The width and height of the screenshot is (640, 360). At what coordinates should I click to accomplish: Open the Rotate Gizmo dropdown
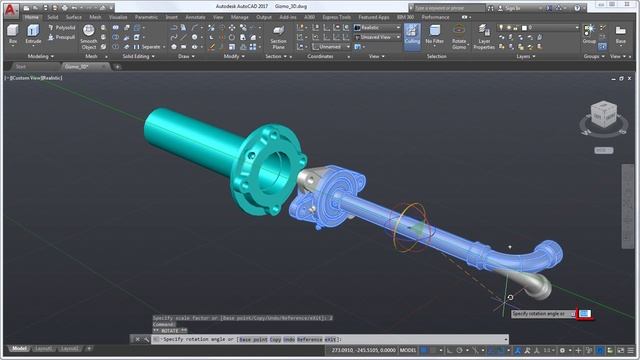tap(459, 38)
